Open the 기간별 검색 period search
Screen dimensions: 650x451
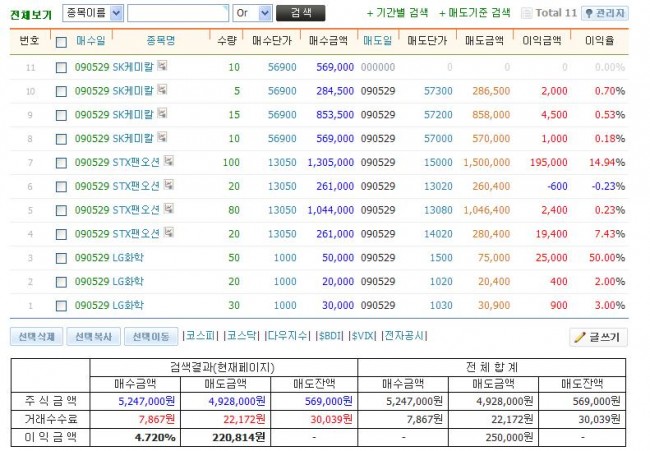397,13
